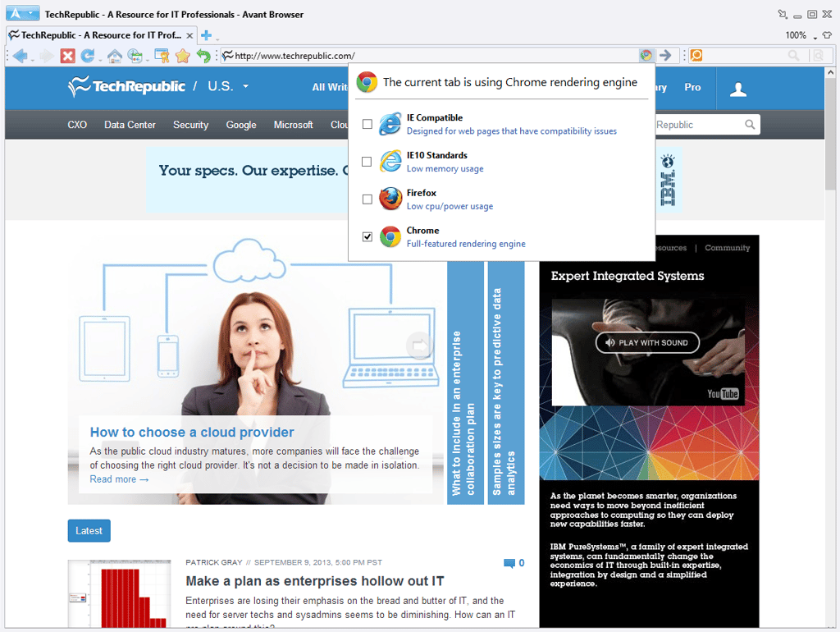This screenshot has width=840, height=632.
Task: Click the orange search provider icon
Action: pyautogui.click(x=696, y=55)
